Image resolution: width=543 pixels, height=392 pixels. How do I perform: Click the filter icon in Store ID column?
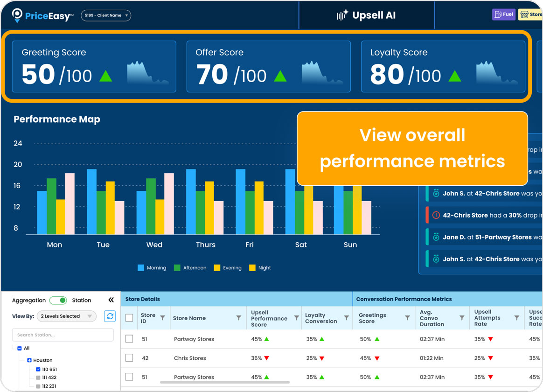[162, 318]
